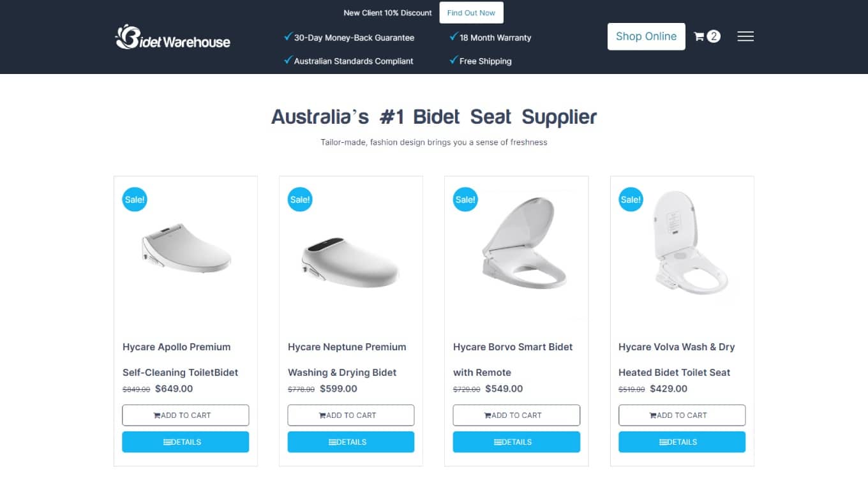View details for Hycare Apollo Premium

click(186, 442)
